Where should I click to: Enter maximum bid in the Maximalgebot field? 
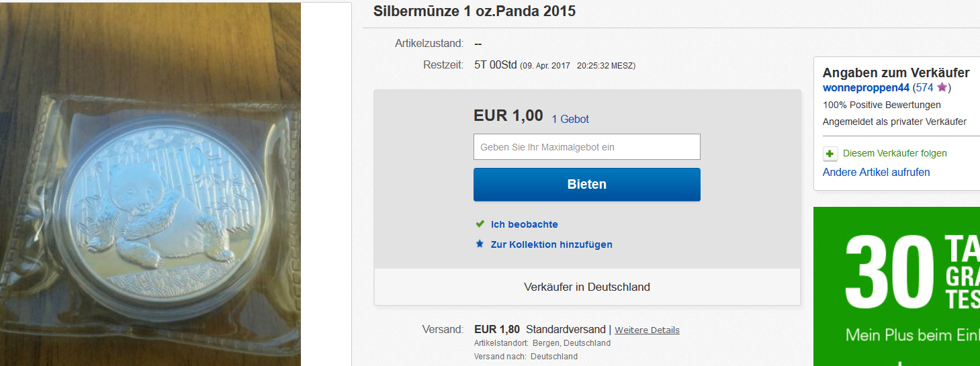586,147
